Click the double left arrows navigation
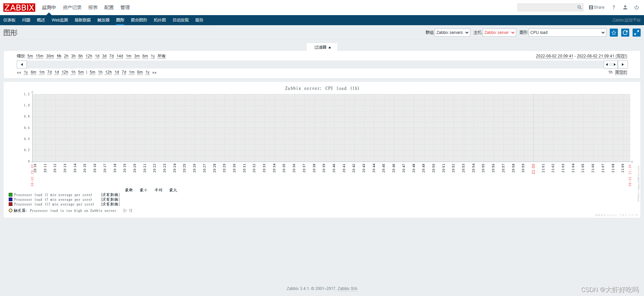The height and width of the screenshot is (296, 644). tap(19, 73)
